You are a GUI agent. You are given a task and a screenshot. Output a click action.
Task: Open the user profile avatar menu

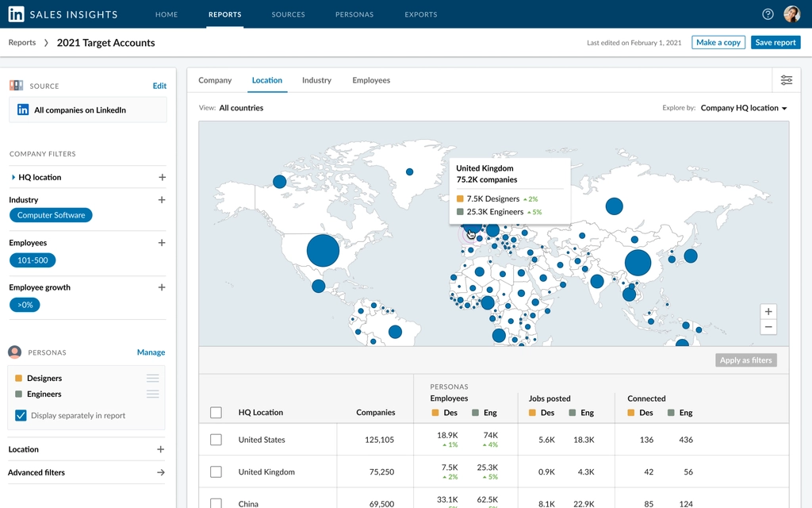tap(791, 14)
